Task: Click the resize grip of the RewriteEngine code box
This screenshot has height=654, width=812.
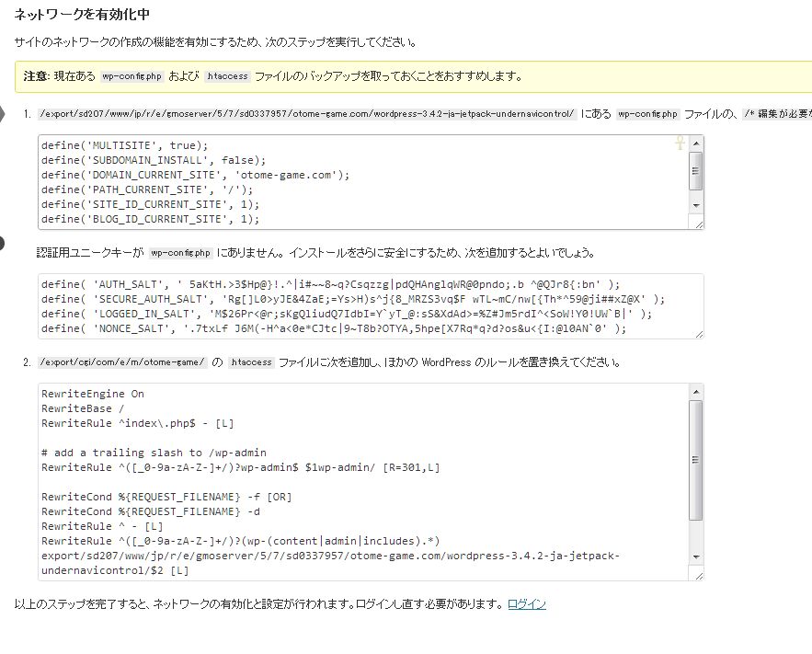Action: 699,575
